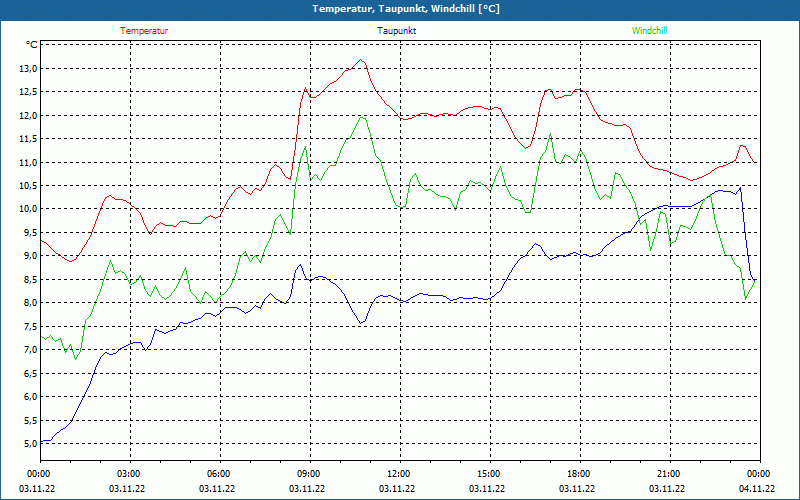
Task: Click the '7,5' y-axis value
Action: [x=31, y=327]
